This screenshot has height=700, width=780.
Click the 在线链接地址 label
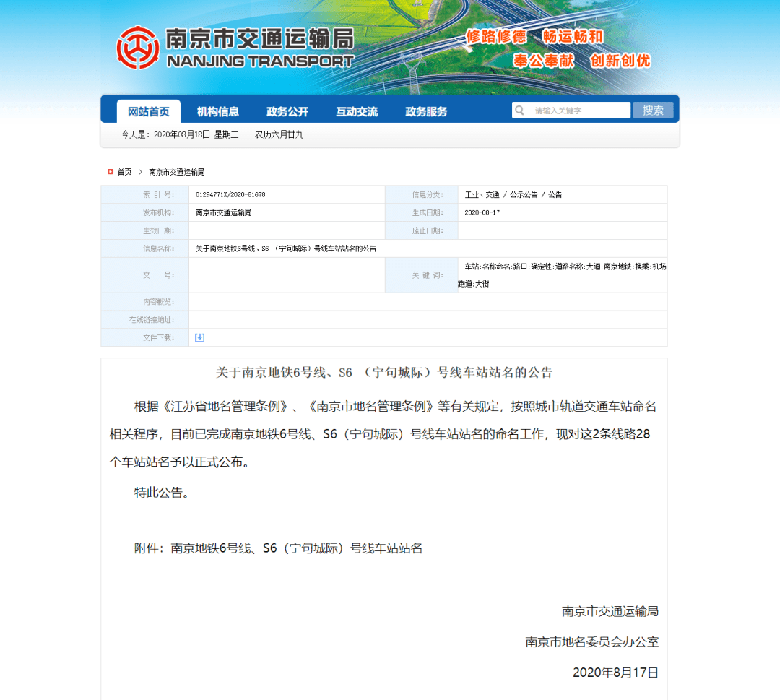tap(152, 320)
